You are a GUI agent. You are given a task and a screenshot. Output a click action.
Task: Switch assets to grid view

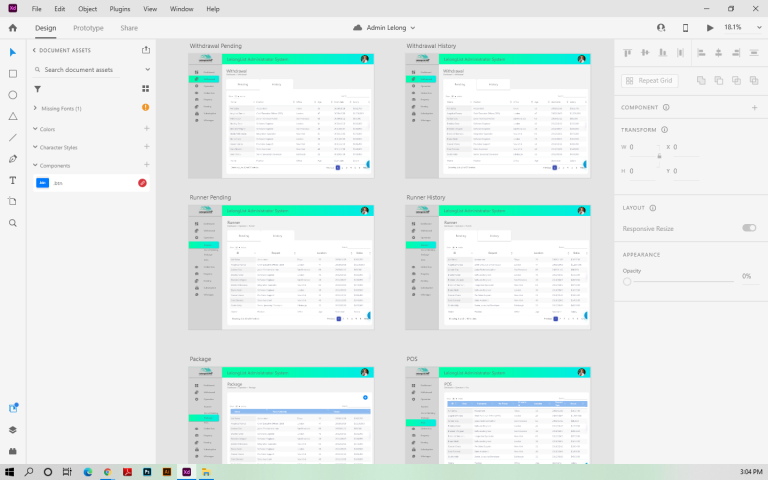pyautogui.click(x=146, y=88)
